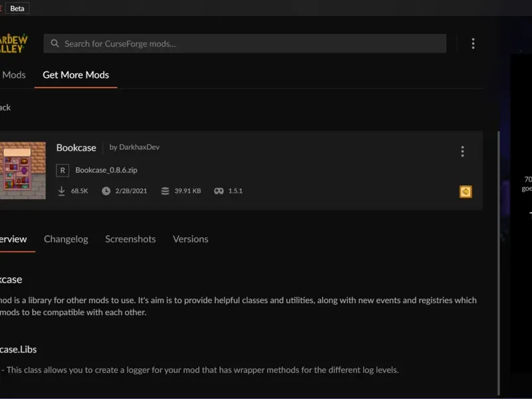Open the Screenshots tab
Image resolution: width=532 pixels, height=399 pixels.
(130, 239)
